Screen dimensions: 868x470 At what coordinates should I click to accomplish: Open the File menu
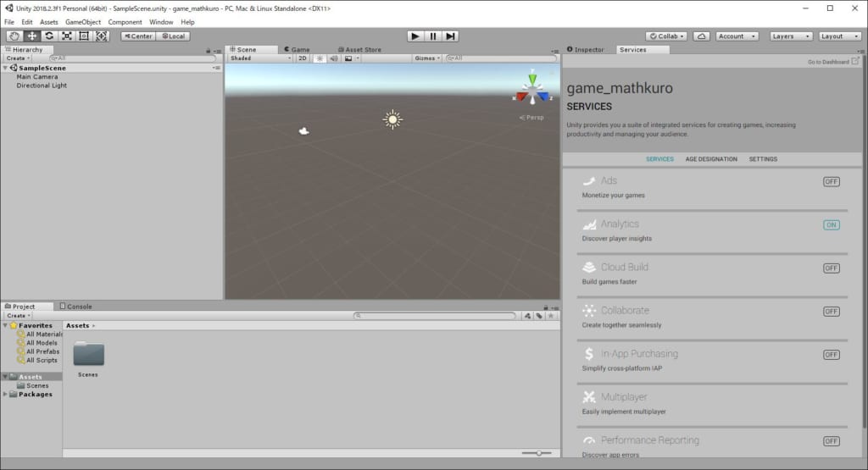tap(9, 22)
